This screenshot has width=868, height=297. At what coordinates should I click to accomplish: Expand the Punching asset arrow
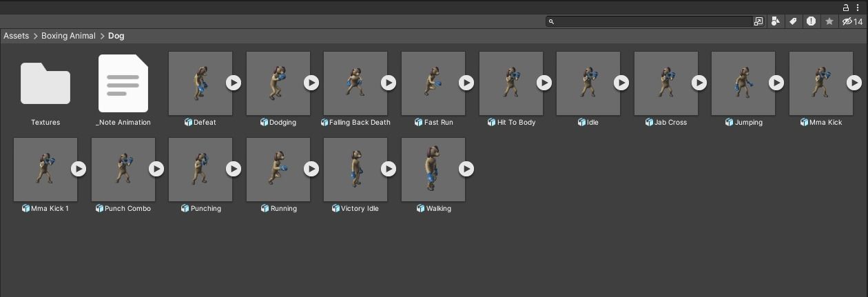[x=234, y=169]
